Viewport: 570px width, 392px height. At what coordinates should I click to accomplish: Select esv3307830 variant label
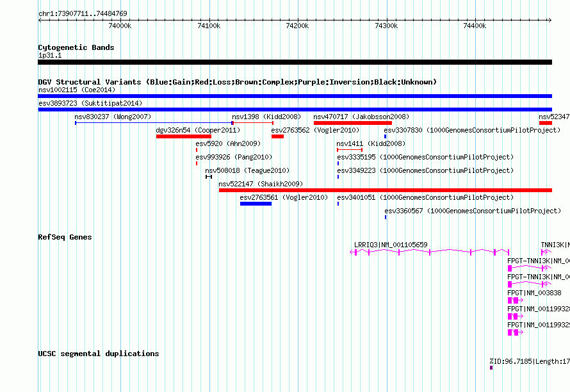click(472, 130)
